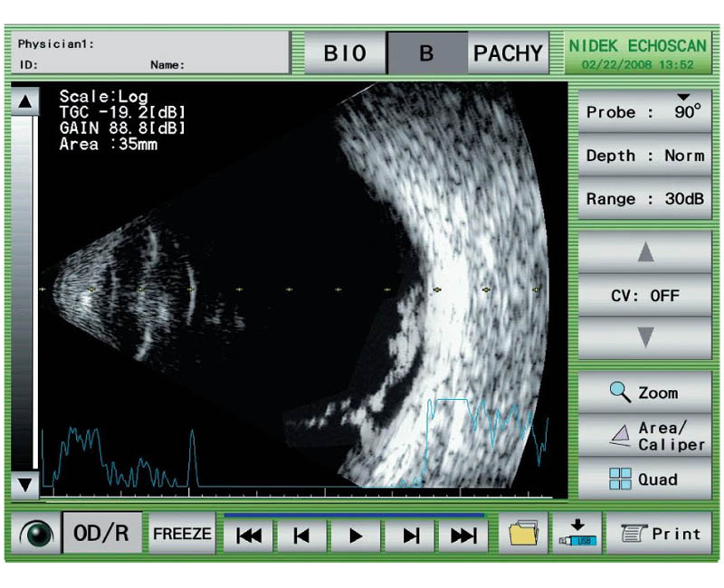This screenshot has height=588, width=724.
Task: Open the Zoom tool
Action: point(644,393)
